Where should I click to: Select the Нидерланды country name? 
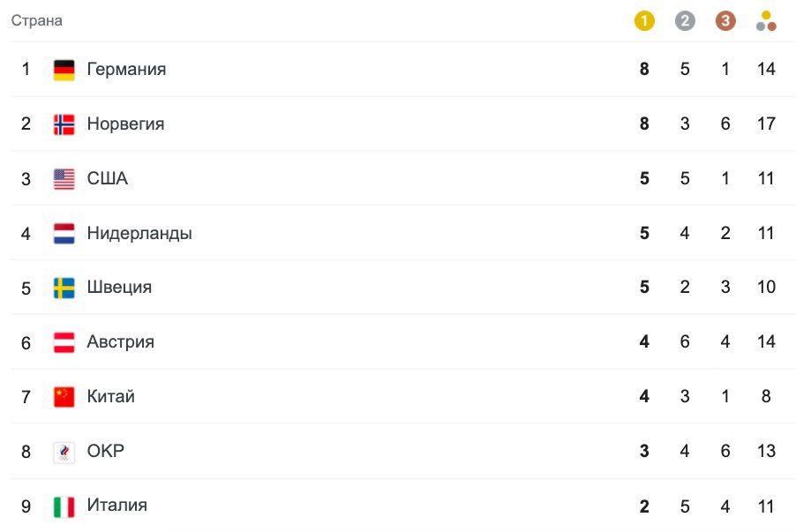point(139,233)
